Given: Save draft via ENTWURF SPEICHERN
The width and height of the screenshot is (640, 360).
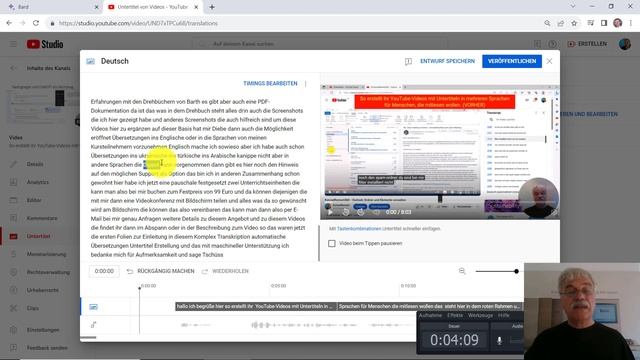Looking at the screenshot, I should [447, 61].
